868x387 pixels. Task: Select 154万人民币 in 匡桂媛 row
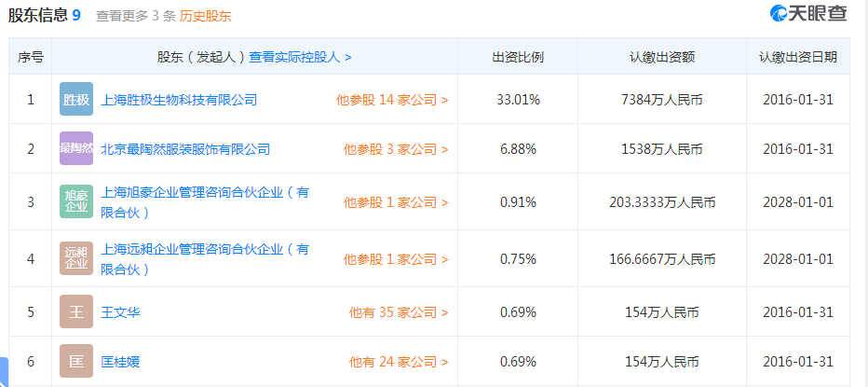pos(662,362)
